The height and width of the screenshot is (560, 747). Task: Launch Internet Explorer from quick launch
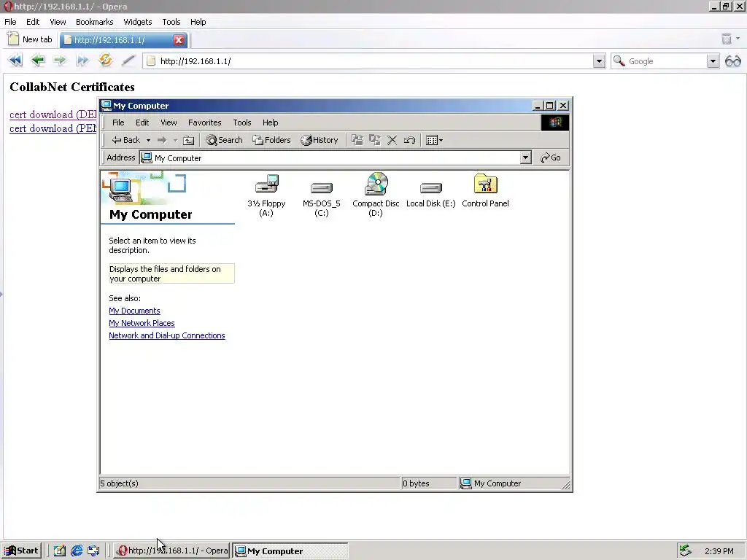point(77,551)
